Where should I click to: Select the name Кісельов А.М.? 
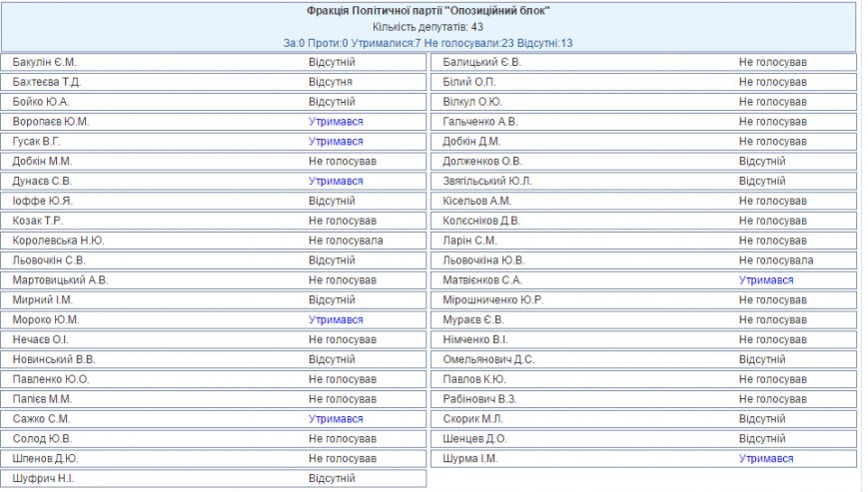(x=476, y=202)
